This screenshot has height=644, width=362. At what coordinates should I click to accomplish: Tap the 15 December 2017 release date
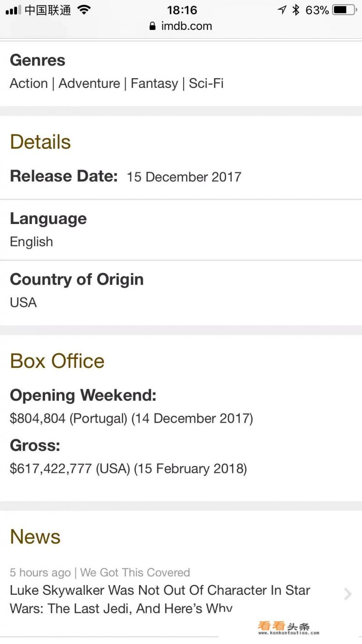pos(184,177)
